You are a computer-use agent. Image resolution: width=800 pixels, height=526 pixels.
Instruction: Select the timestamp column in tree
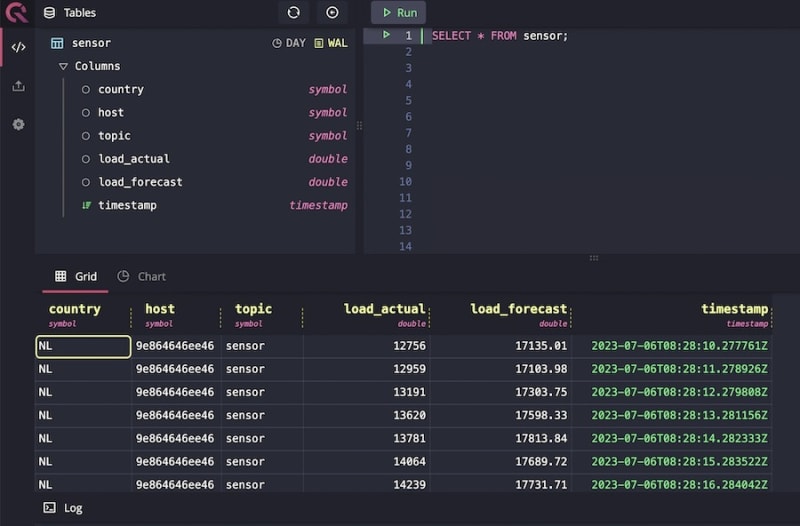pos(127,205)
